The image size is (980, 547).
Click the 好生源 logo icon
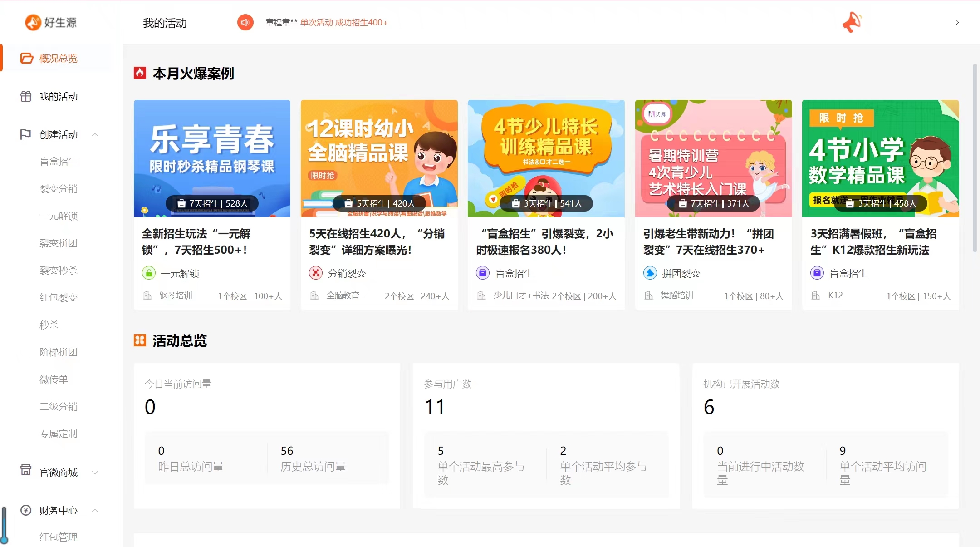click(x=33, y=22)
